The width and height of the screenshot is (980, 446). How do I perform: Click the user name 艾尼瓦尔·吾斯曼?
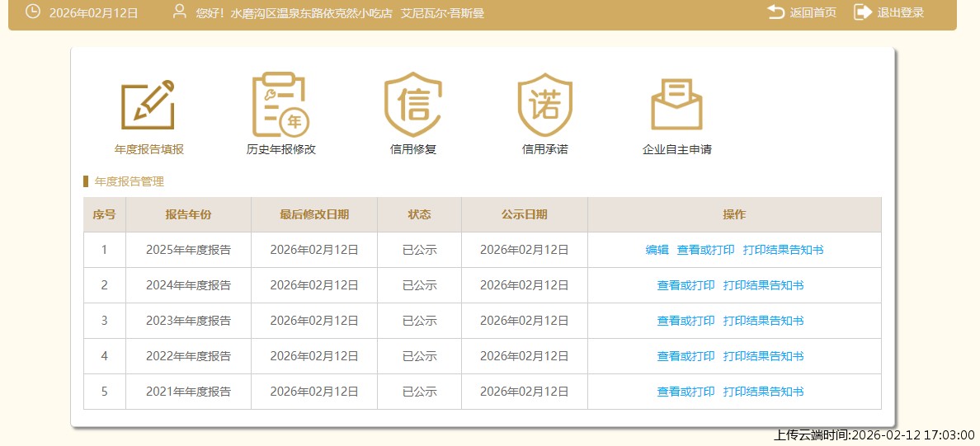coord(442,13)
